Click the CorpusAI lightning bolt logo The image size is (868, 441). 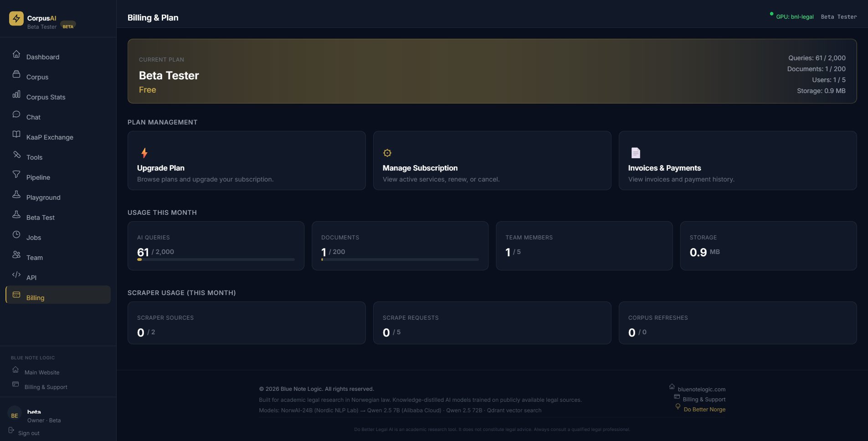pos(16,18)
